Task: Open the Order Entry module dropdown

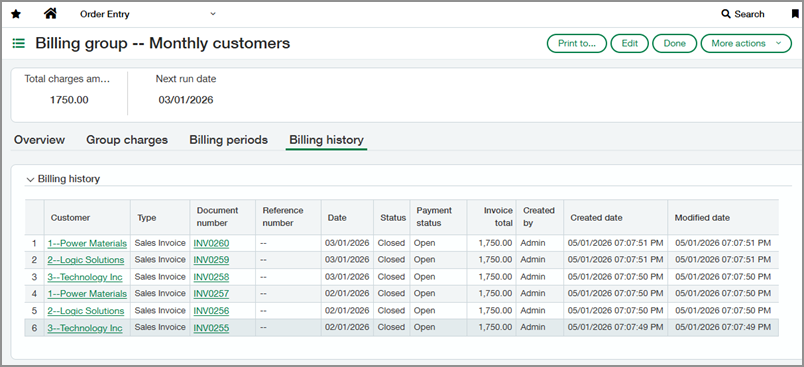Action: point(148,14)
